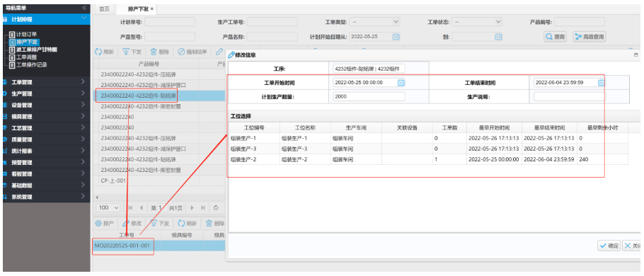This screenshot has height=276, width=644.
Task: Click the 确定 confirm button
Action: coord(609,246)
